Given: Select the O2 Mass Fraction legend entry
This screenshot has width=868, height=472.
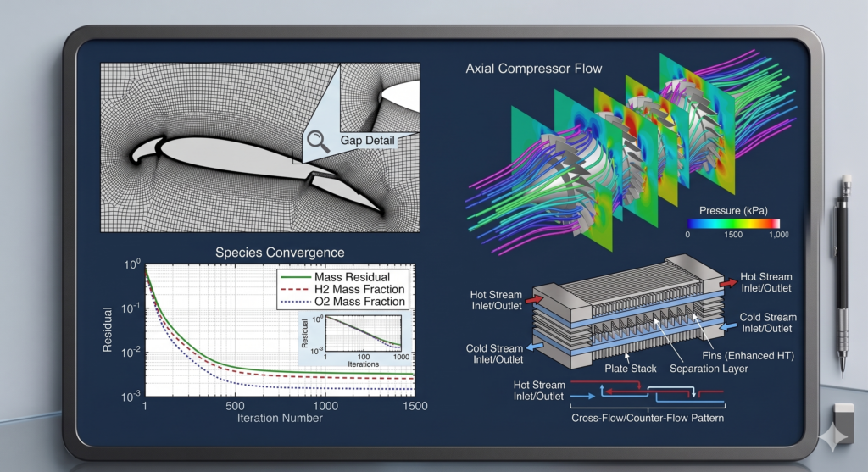Looking at the screenshot, I should point(359,301).
